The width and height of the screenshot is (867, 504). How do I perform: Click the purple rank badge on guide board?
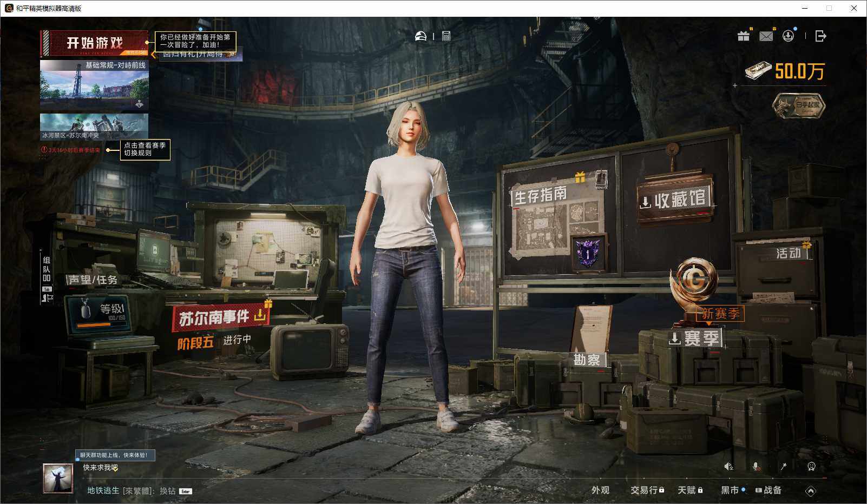tap(588, 254)
